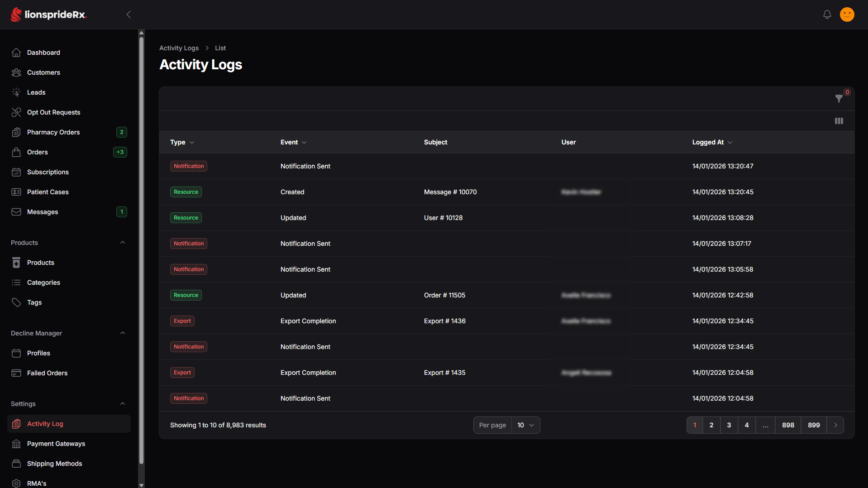Open the Per page dropdown
The height and width of the screenshot is (488, 868).
(525, 425)
